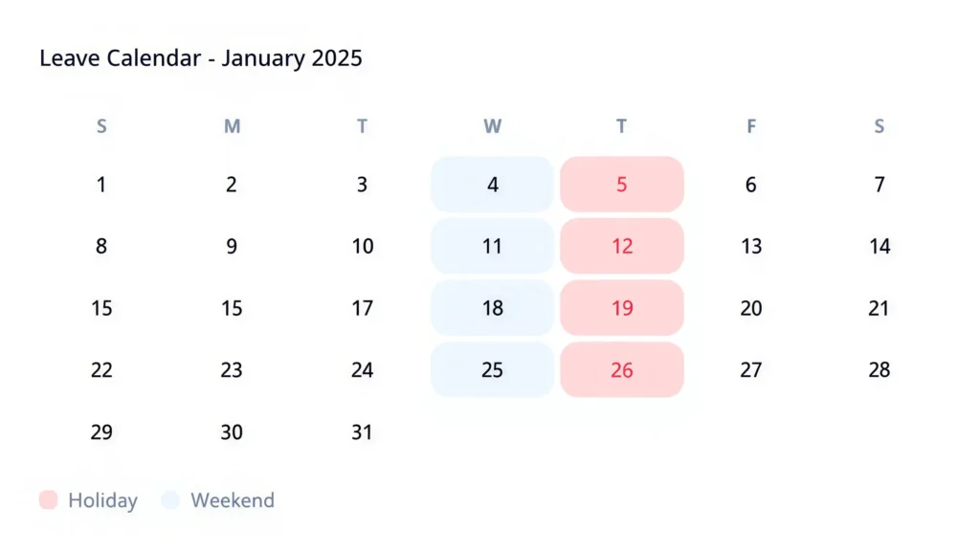Viewport: 980px width, 553px height.
Task: Click the Weekend legend label
Action: tap(233, 500)
